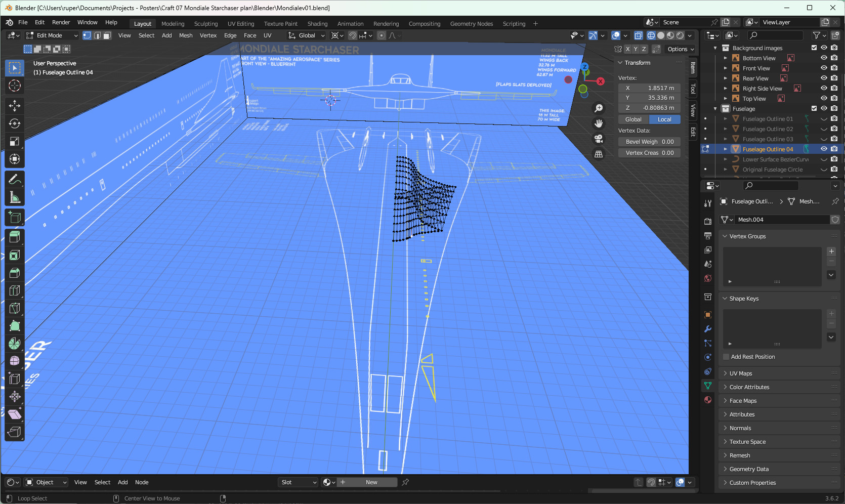The image size is (845, 504).
Task: Open Render properties tab
Action: (x=708, y=221)
